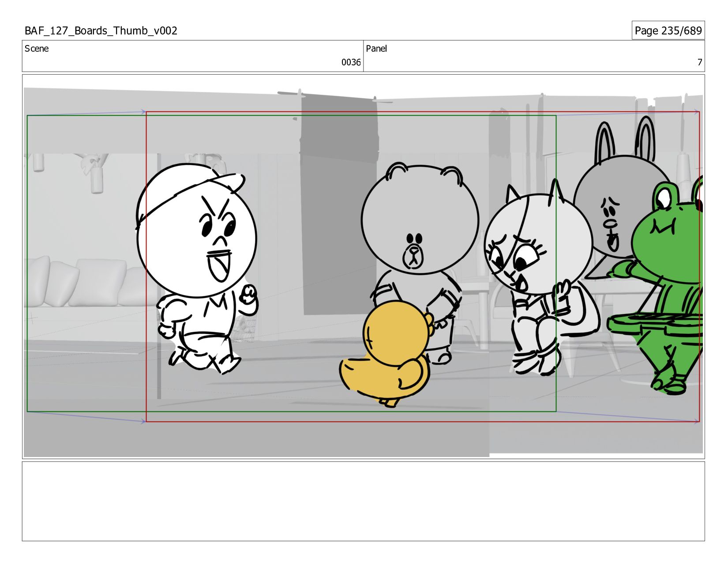Click the Scene label

click(37, 49)
